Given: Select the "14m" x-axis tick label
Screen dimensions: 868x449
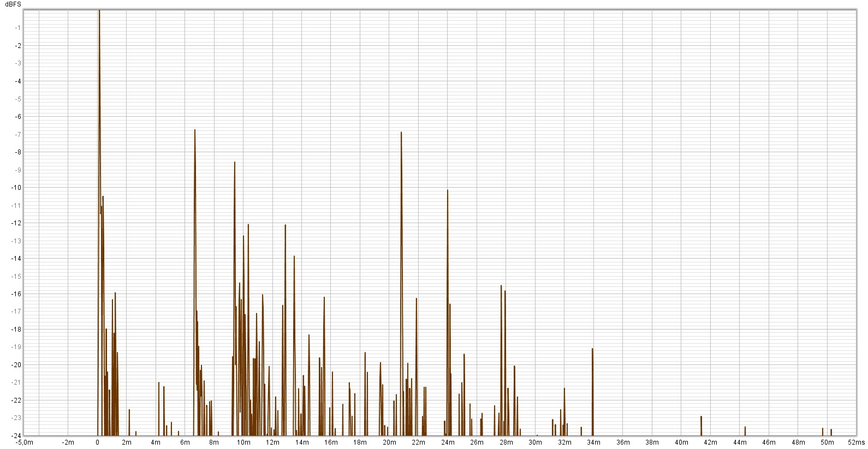Looking at the screenshot, I should [301, 442].
